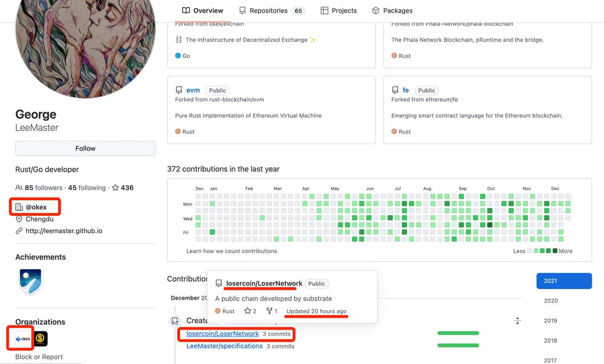Click the followers people icon
This screenshot has height=364, width=604.
click(19, 188)
